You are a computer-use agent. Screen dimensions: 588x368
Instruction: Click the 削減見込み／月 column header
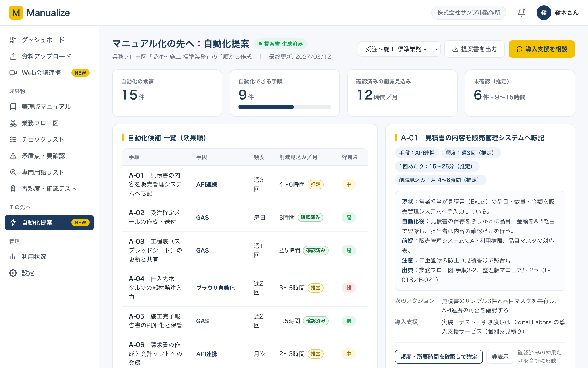click(298, 157)
